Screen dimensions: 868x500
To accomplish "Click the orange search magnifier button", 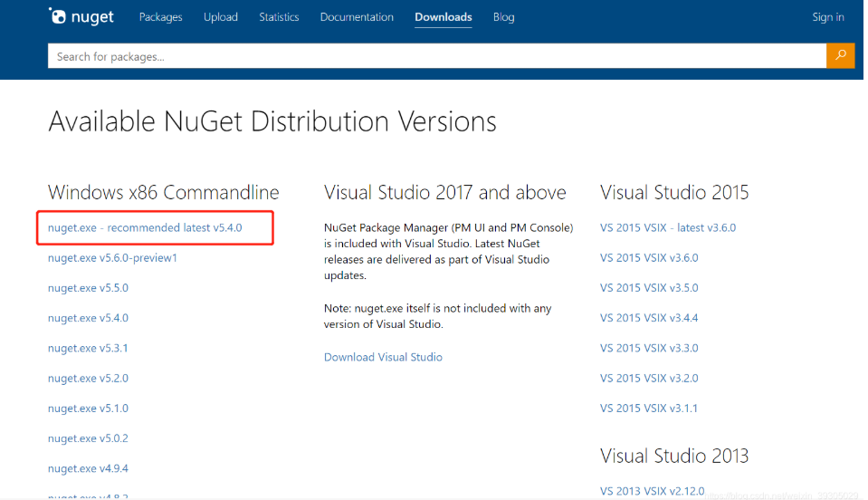I will click(x=840, y=55).
